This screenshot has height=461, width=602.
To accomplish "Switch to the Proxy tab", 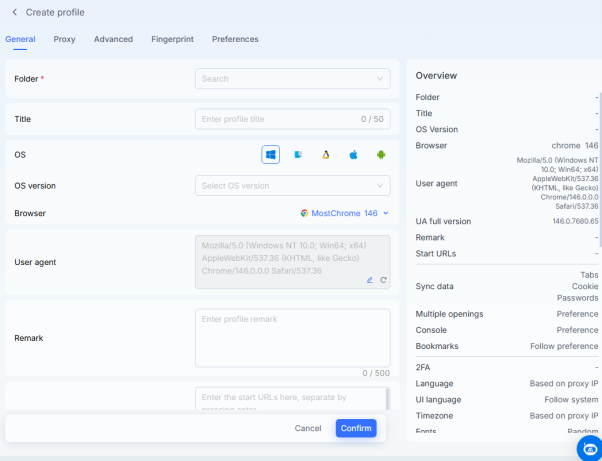I will [64, 39].
